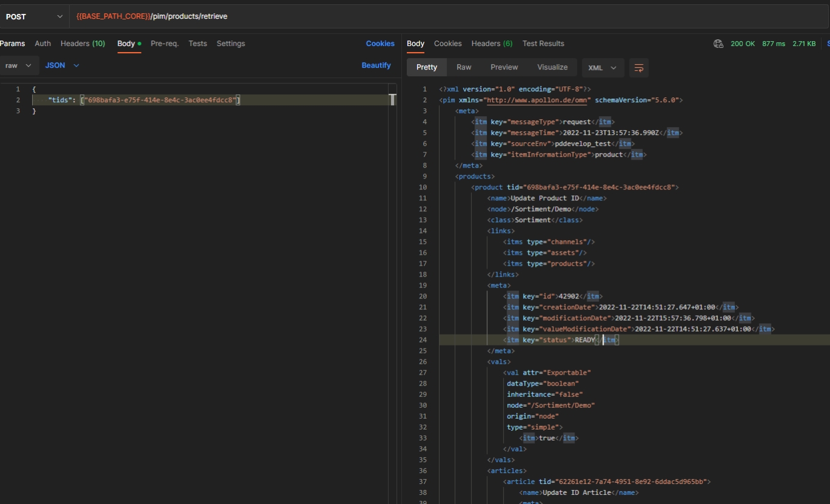Click the network globe icon beside 200 OK

click(x=719, y=44)
